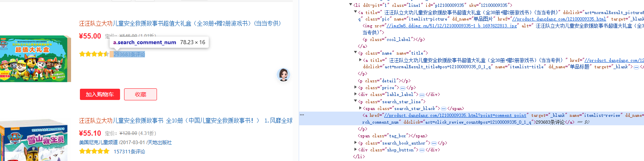Click the ¥55.10 price text
The height and width of the screenshot is (161, 644).
point(90,133)
